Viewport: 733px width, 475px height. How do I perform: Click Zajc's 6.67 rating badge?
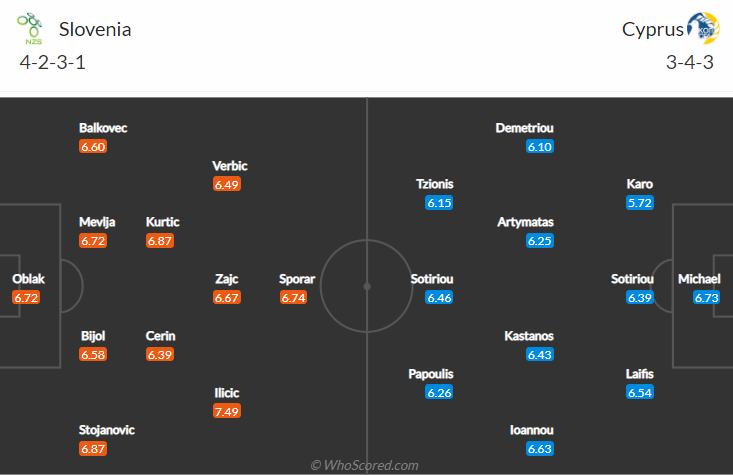[227, 297]
